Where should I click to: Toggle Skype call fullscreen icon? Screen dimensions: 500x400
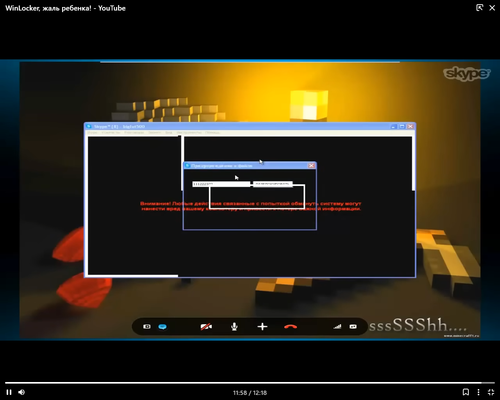353,327
